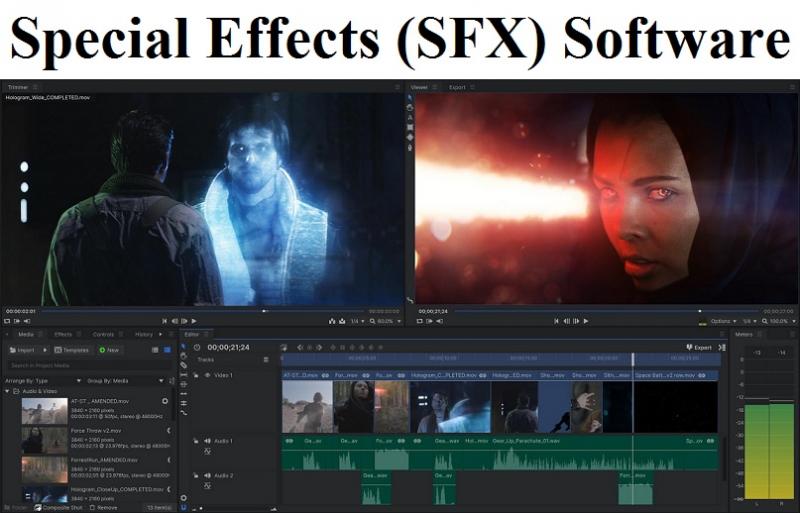Click the Editor timeline playhead marker

click(x=633, y=359)
